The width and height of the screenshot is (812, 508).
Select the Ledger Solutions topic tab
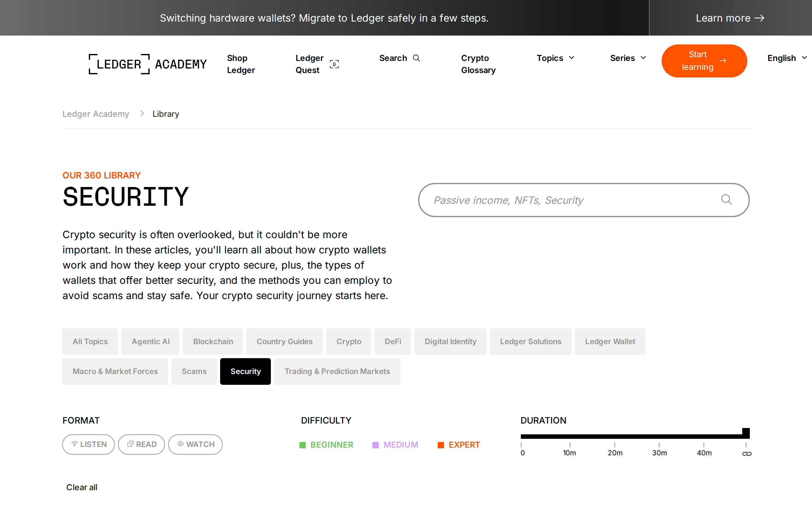[530, 341]
